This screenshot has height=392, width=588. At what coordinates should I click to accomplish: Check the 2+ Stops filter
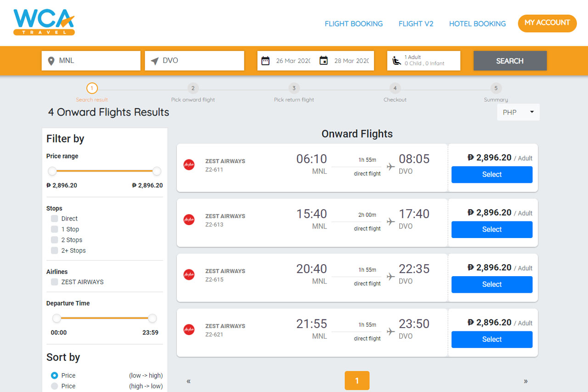click(x=55, y=250)
